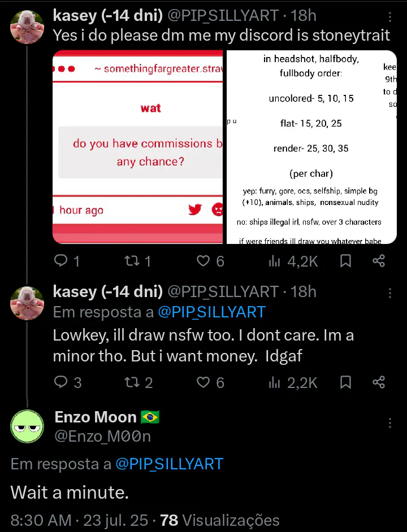This screenshot has height=532, width=407.
Task: Like the 'Lowkey' second tweet
Action: (211, 382)
